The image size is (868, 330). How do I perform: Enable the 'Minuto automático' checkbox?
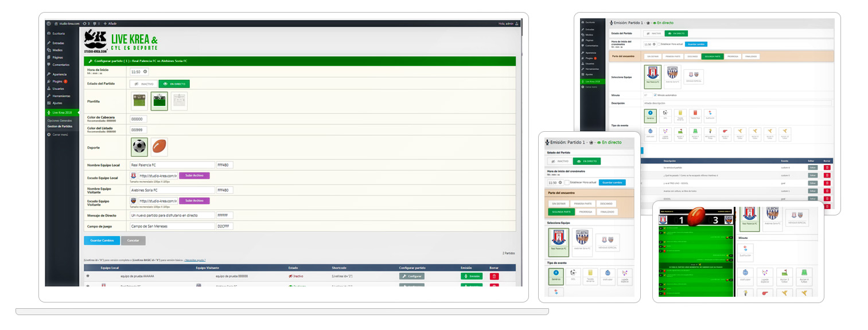click(x=655, y=95)
